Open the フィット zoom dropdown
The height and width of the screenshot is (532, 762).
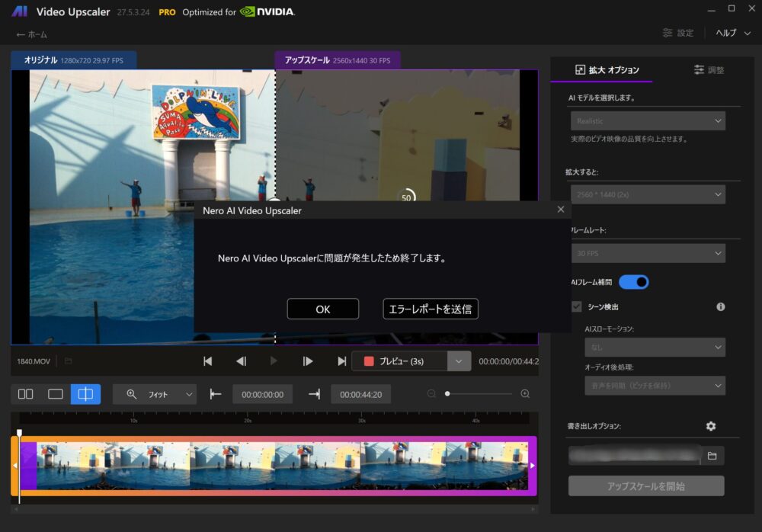tap(155, 394)
